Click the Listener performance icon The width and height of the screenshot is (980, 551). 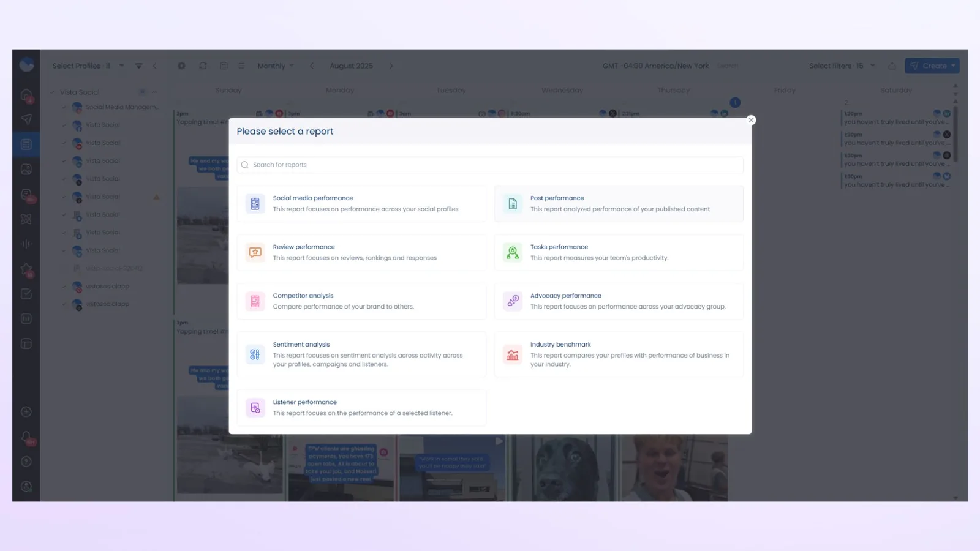pyautogui.click(x=255, y=408)
